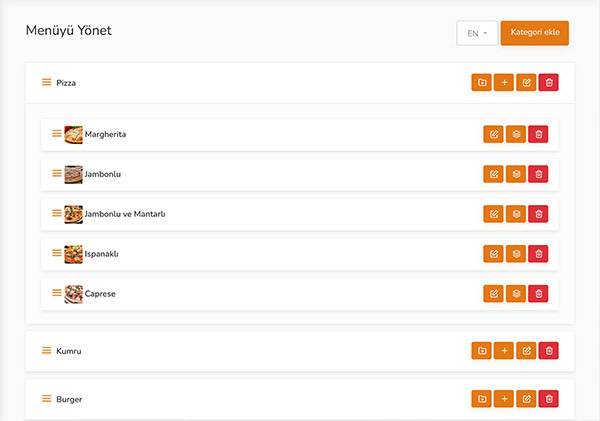Click the edit icon for Margherita
The image size is (600, 421).
click(x=493, y=134)
